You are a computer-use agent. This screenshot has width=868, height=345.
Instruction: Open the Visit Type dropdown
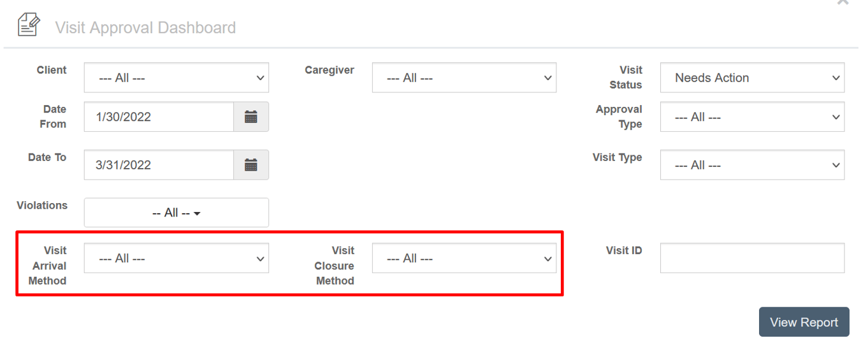[752, 165]
